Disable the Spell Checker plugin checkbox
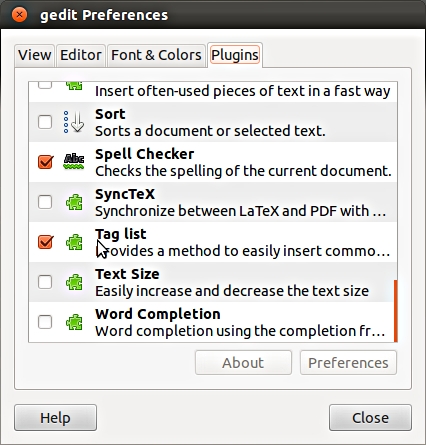Viewport: 426px width, 445px height. click(x=45, y=162)
